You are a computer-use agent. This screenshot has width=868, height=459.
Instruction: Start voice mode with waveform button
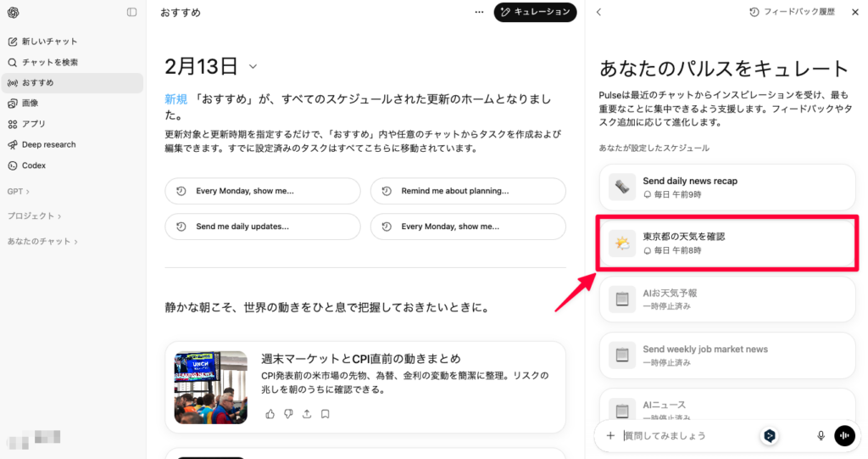pos(845,436)
